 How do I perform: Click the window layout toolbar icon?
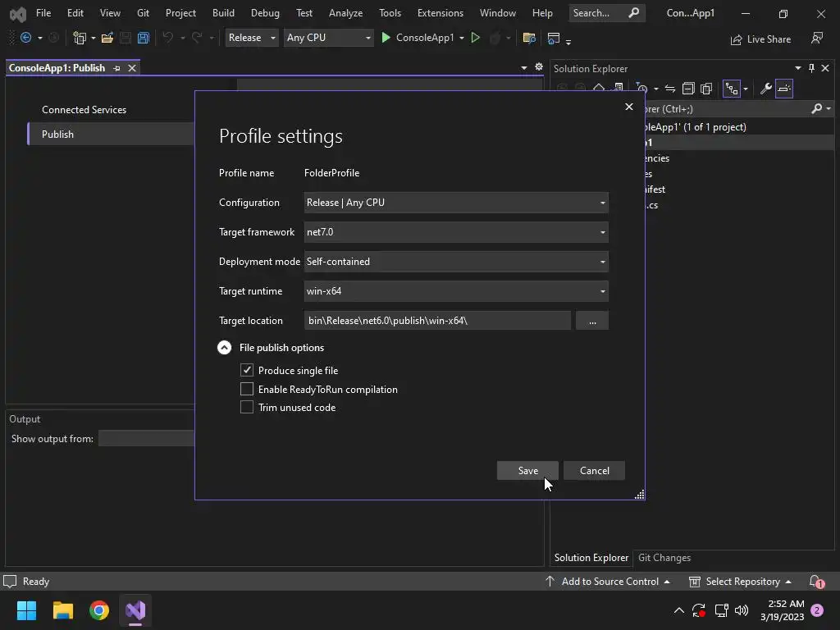coord(554,38)
